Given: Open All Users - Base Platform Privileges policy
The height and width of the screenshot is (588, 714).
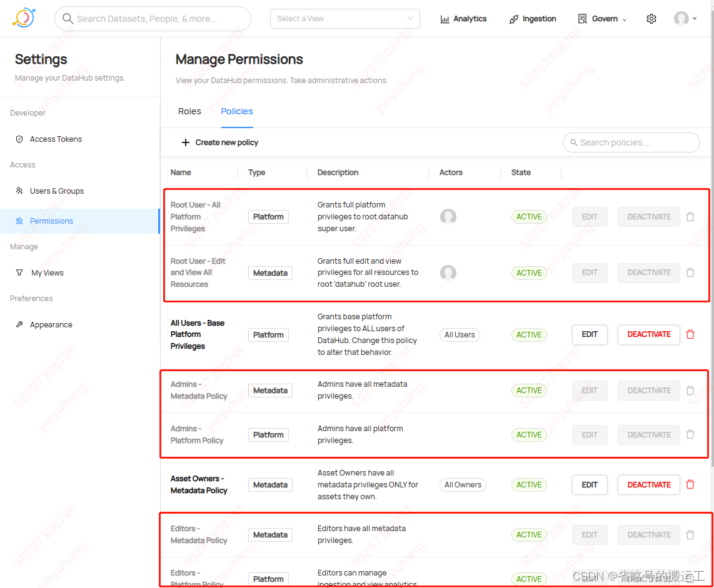Looking at the screenshot, I should pyautogui.click(x=198, y=334).
